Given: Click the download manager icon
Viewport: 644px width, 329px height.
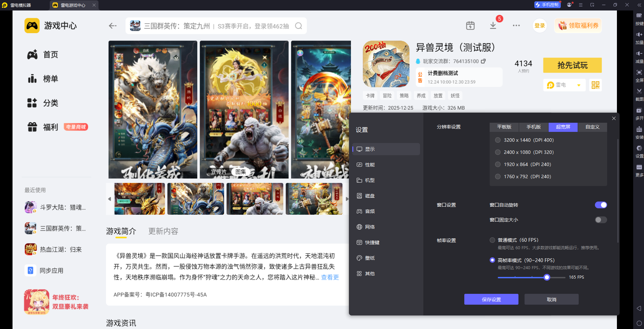Looking at the screenshot, I should click(x=493, y=26).
